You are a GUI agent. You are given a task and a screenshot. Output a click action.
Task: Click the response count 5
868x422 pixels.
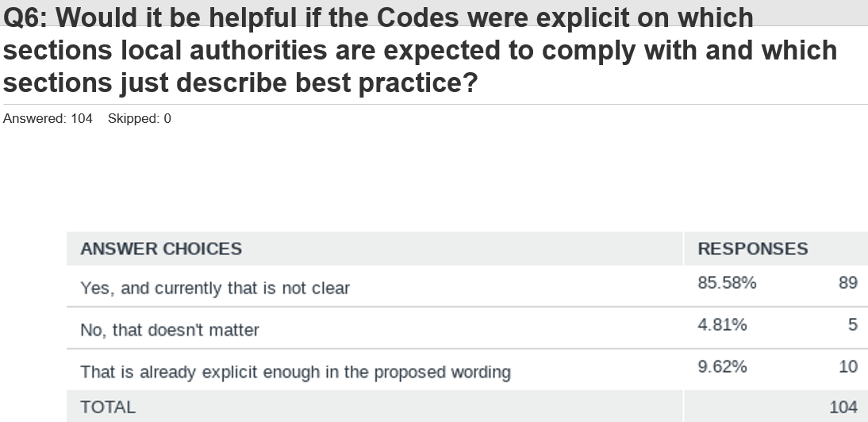[853, 324]
